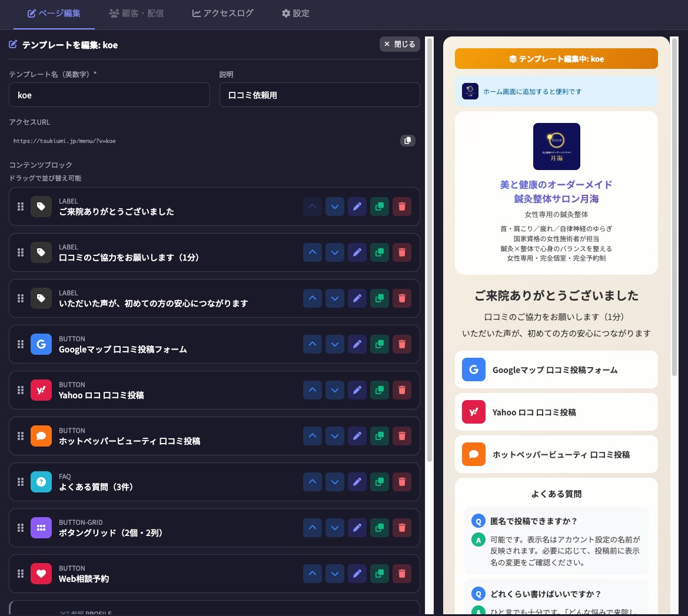Delete the Yahoo ロコ block
The height and width of the screenshot is (616, 688).
(x=402, y=390)
